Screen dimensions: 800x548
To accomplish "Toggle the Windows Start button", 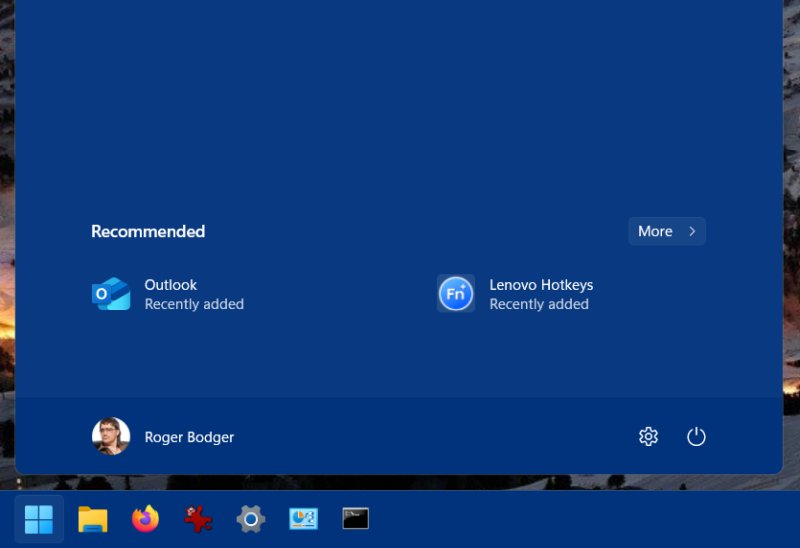I will point(39,519).
